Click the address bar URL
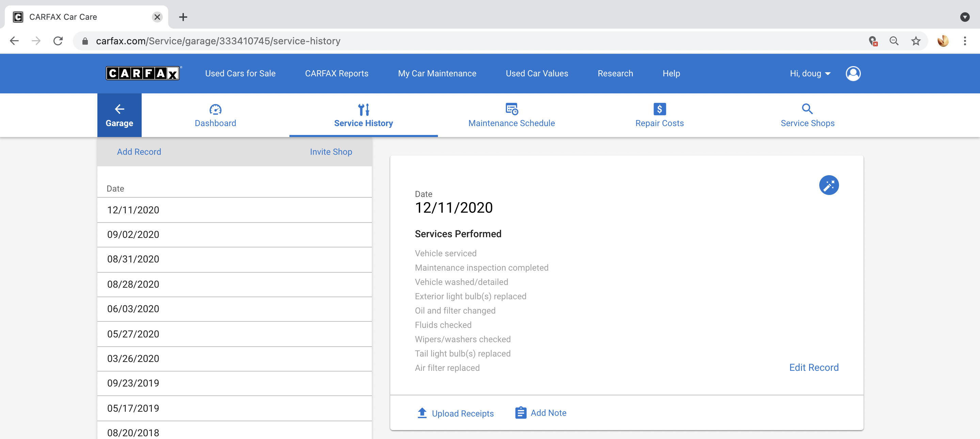980x439 pixels. [218, 41]
